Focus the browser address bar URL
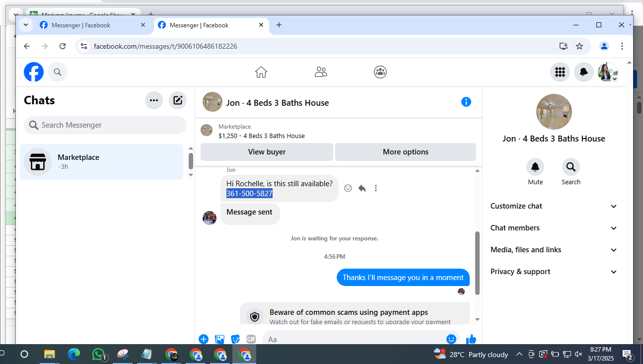The image size is (643, 364). [x=165, y=46]
